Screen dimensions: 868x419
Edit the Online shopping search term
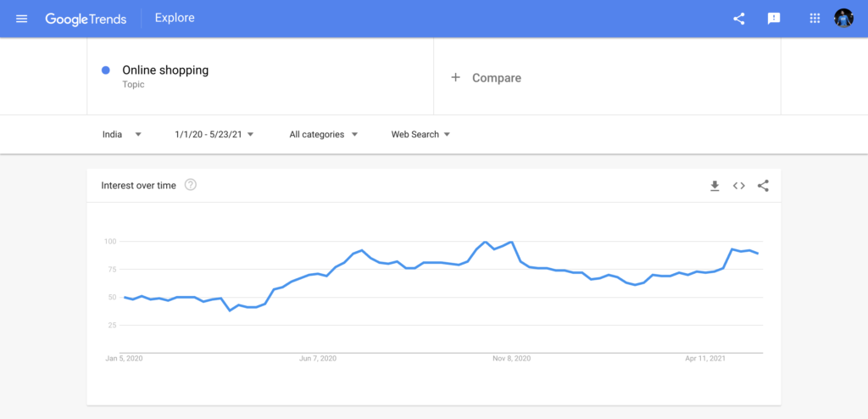[165, 70]
